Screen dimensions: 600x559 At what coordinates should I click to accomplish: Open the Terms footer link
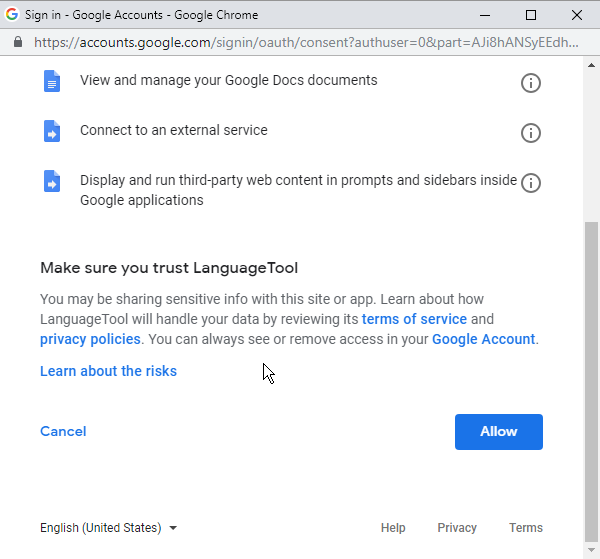pyautogui.click(x=526, y=528)
